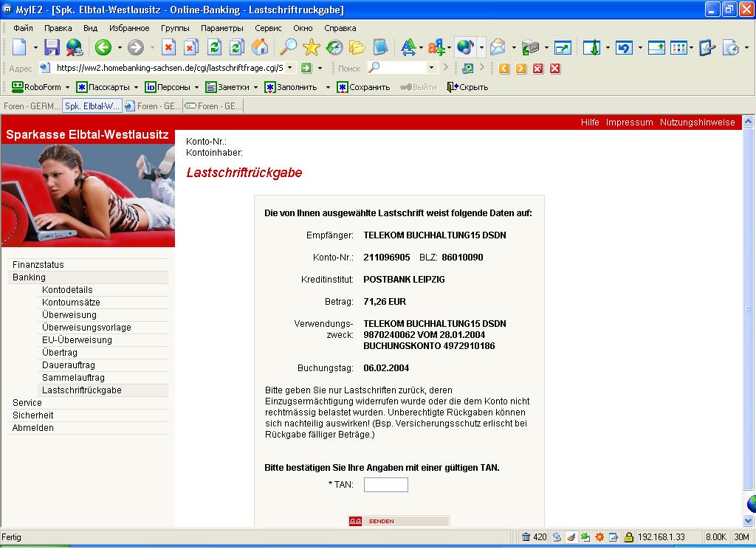Expand the RoboForm dropdown arrow
756x549 pixels.
coord(67,87)
